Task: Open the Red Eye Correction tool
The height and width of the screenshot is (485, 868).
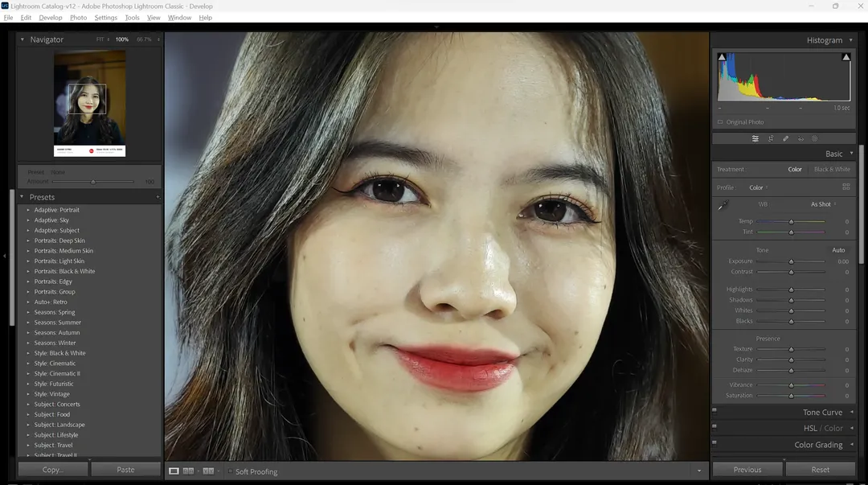Action: tap(800, 138)
